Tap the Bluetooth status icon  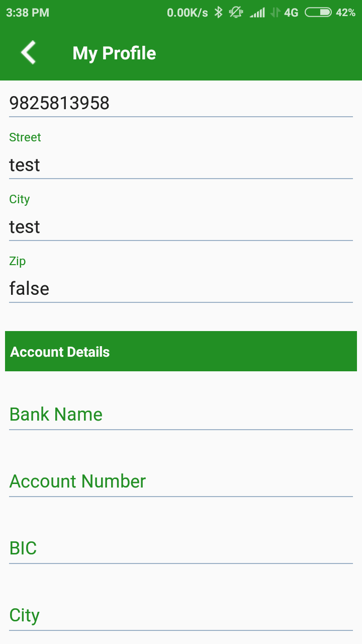(218, 13)
